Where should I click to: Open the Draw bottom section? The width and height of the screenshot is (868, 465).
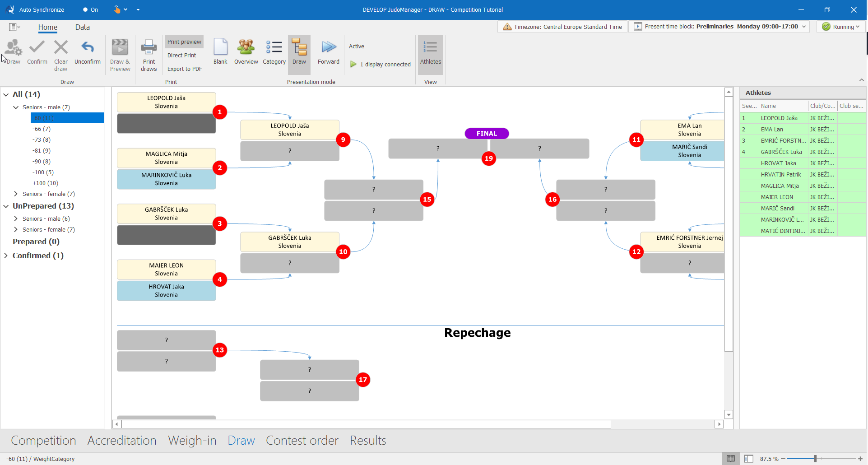click(x=241, y=440)
